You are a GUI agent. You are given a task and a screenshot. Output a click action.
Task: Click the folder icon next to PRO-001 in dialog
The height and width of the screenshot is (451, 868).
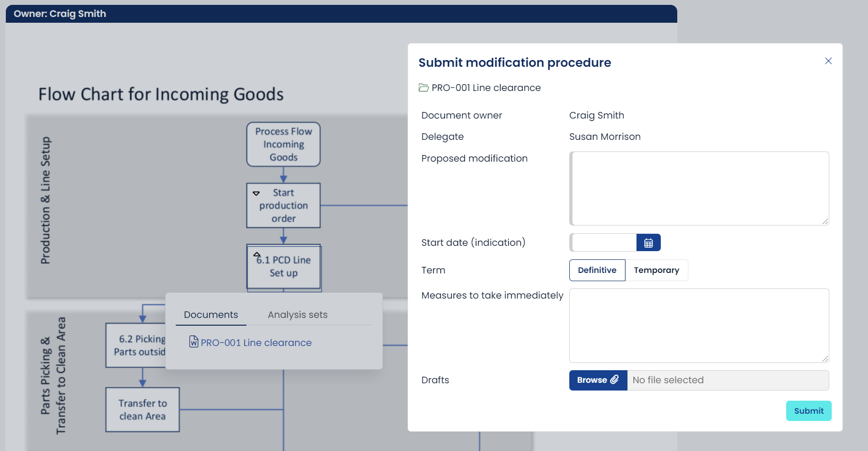click(x=423, y=88)
